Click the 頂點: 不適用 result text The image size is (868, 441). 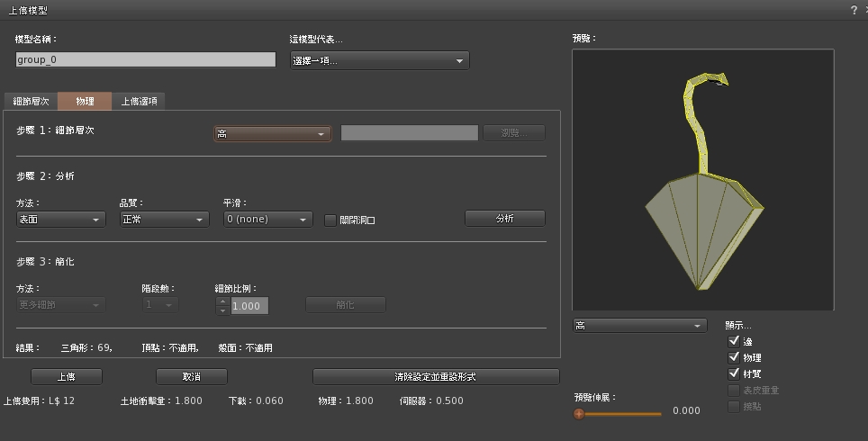pyautogui.click(x=170, y=348)
